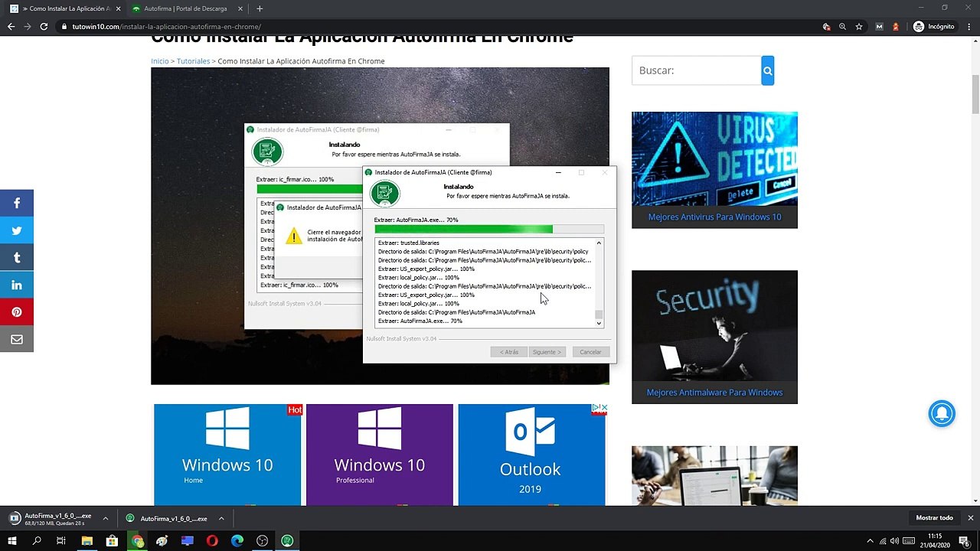Open Windows taskbar search
Image resolution: width=980 pixels, height=551 pixels.
point(36,541)
